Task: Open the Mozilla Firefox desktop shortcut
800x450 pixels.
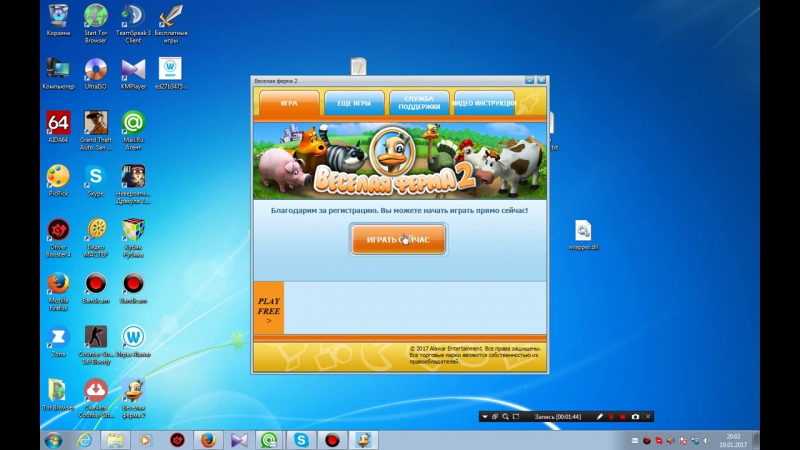Action: 58,287
